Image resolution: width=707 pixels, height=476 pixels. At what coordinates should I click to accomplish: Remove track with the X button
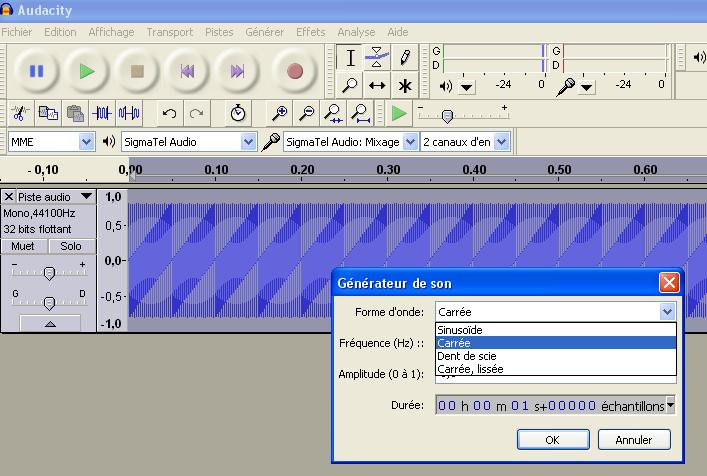(x=9, y=197)
